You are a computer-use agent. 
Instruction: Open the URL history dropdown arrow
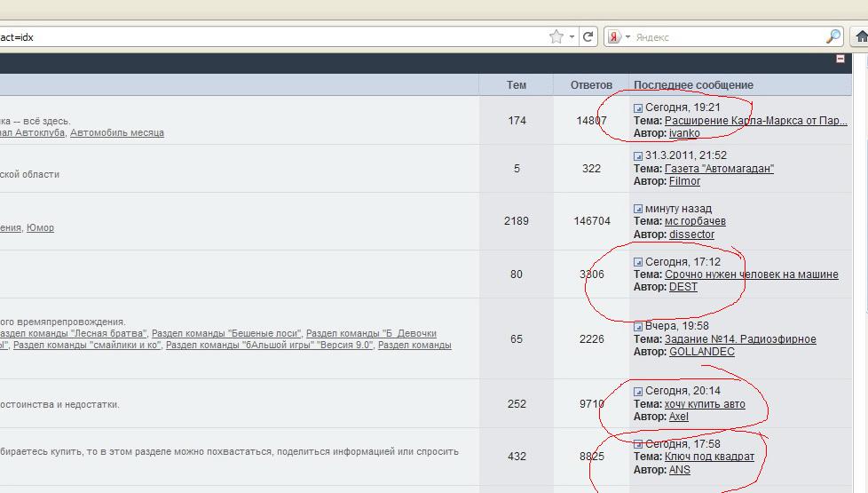(x=572, y=36)
